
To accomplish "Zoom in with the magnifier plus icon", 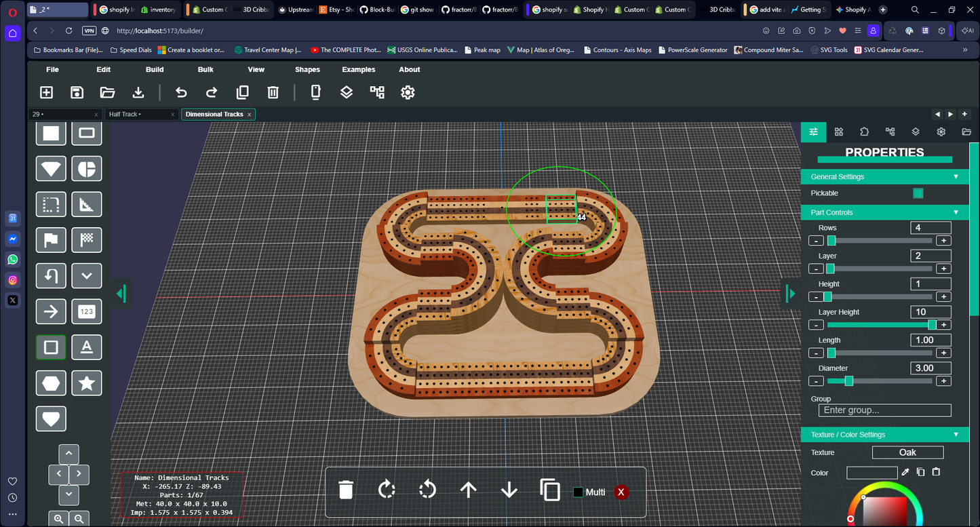I will 58,519.
